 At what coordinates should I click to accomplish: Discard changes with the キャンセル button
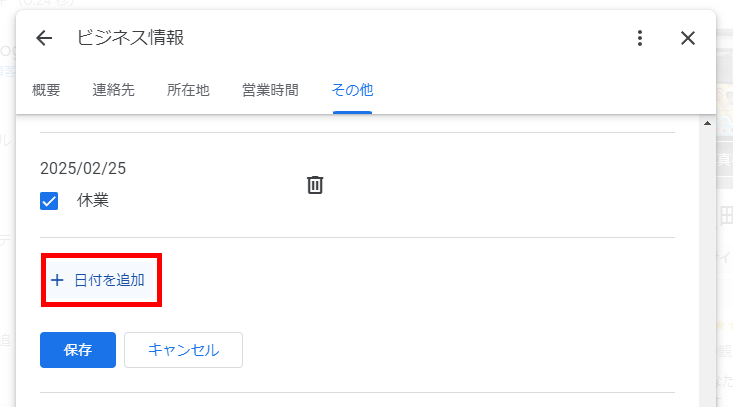pyautogui.click(x=183, y=350)
